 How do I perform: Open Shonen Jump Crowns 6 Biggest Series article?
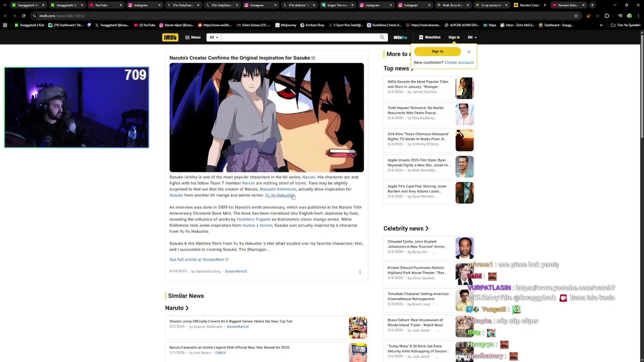(x=231, y=321)
